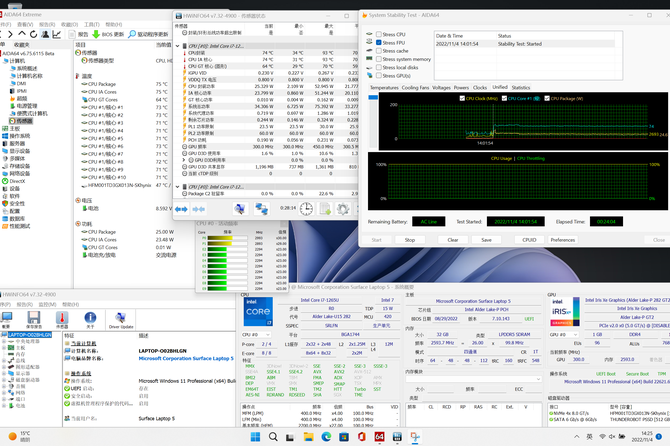The height and width of the screenshot is (446, 670).
Task: Click the logging sheet icon with green plus
Action: pos(325,209)
